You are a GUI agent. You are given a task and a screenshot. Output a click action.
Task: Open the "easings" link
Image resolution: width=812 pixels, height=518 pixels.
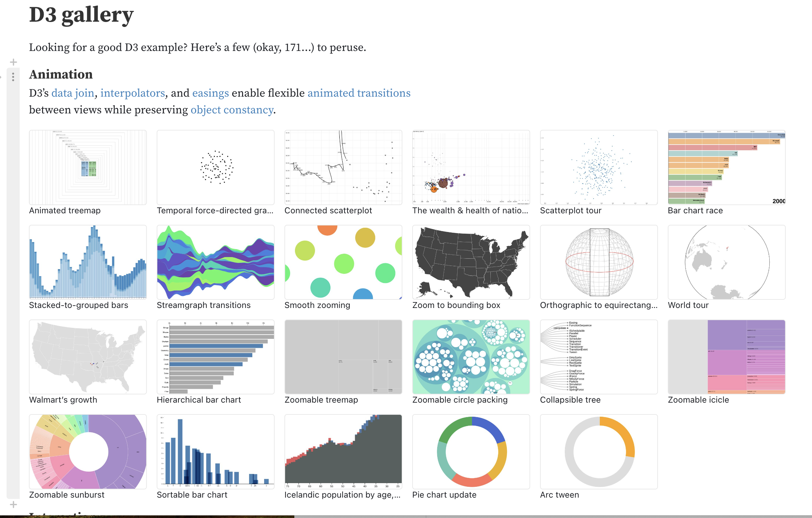[210, 93]
